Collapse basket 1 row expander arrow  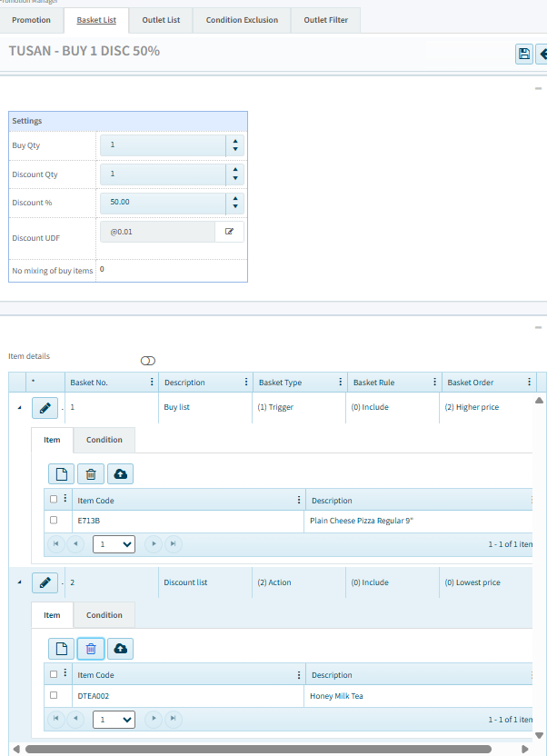pos(19,407)
